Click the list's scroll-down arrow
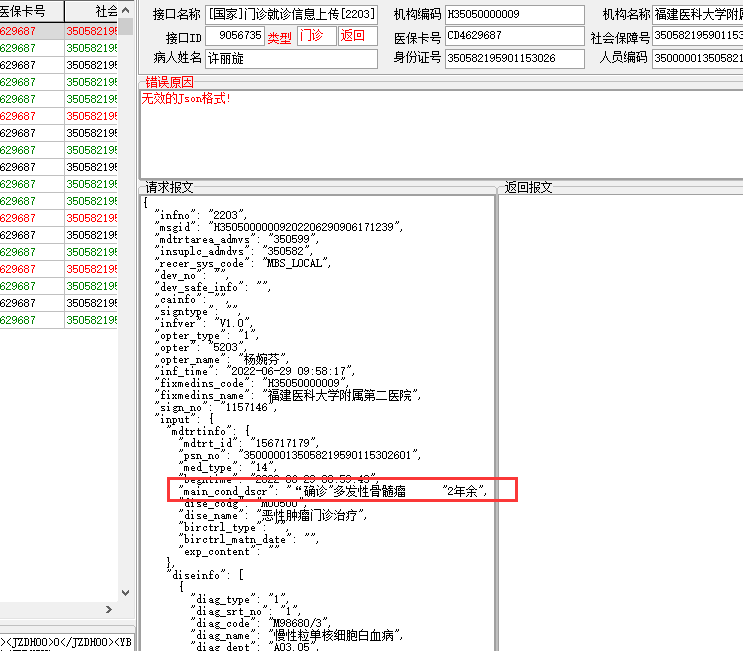The height and width of the screenshot is (651, 743). [126, 592]
